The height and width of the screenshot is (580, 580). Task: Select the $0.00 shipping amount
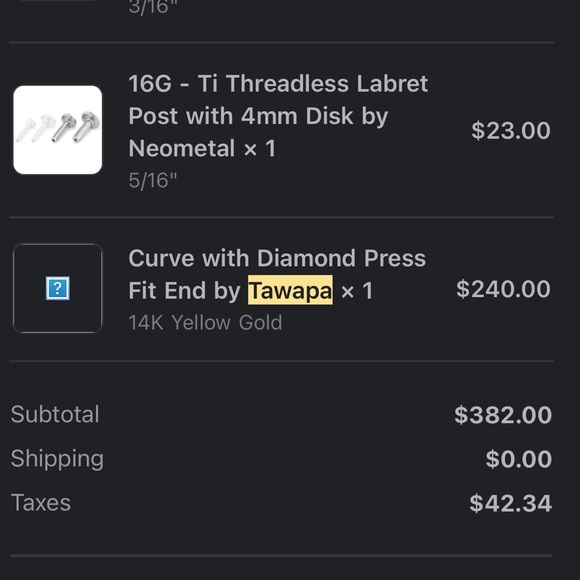point(519,459)
